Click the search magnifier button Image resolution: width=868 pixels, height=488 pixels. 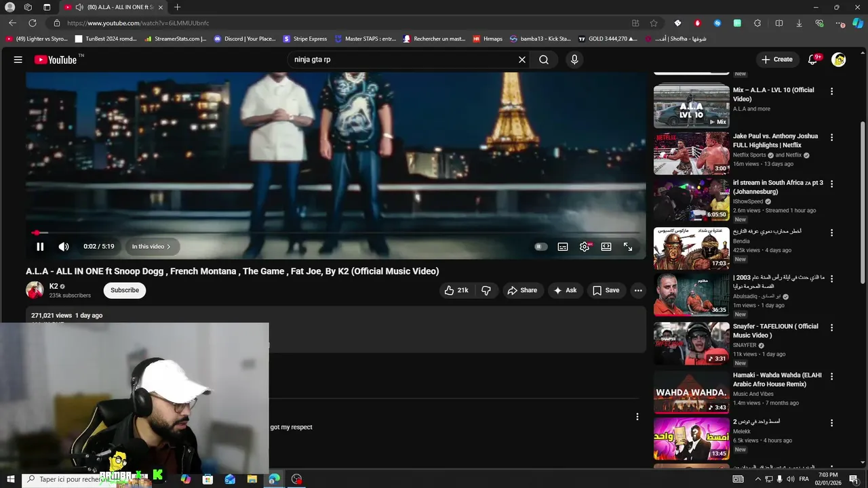[x=544, y=60]
